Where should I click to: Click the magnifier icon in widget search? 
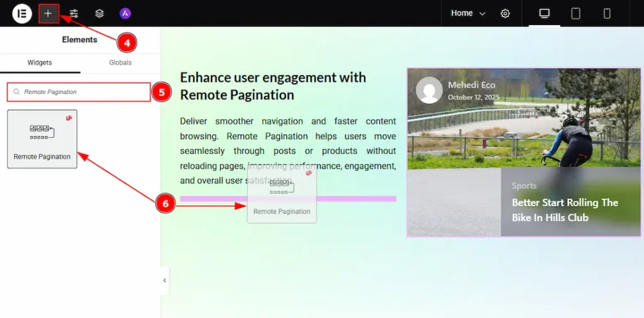[16, 92]
